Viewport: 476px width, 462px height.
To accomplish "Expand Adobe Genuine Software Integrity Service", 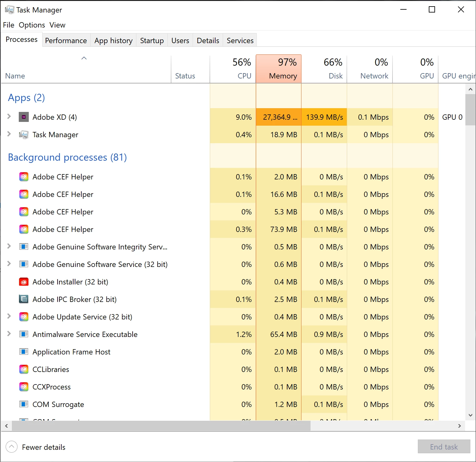I will click(9, 246).
